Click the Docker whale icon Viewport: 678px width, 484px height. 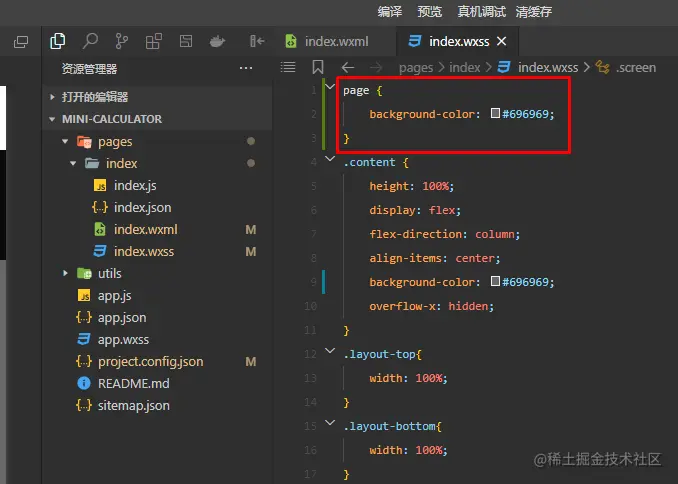click(217, 41)
